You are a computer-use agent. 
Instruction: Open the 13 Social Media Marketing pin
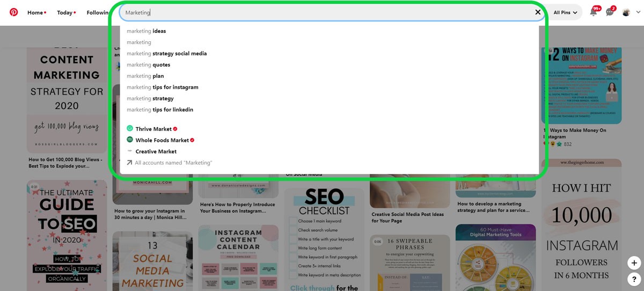point(152,261)
